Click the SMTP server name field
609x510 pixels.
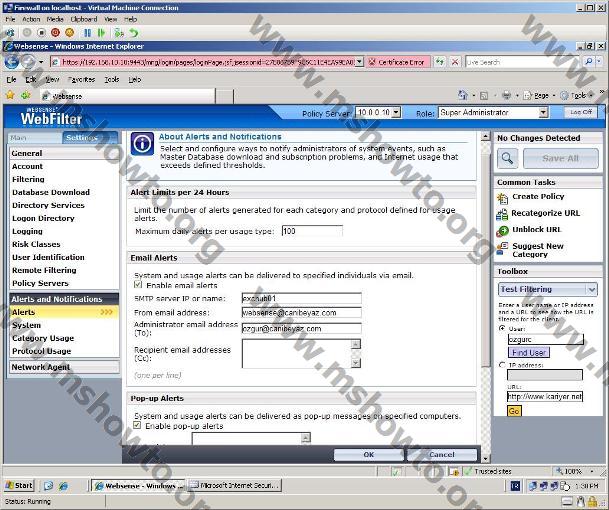coord(301,298)
